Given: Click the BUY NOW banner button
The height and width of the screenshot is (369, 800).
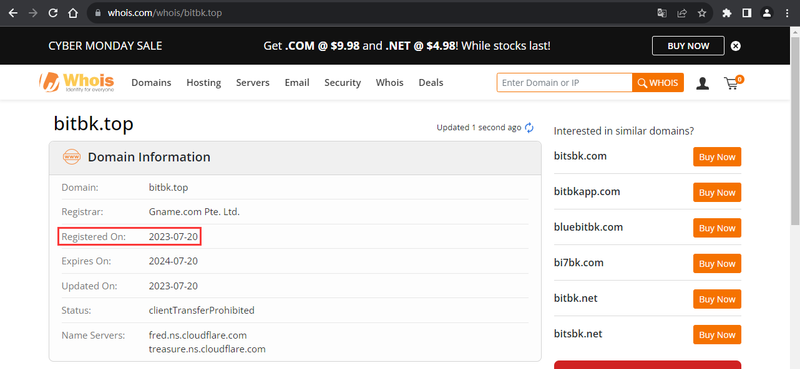Looking at the screenshot, I should [688, 46].
